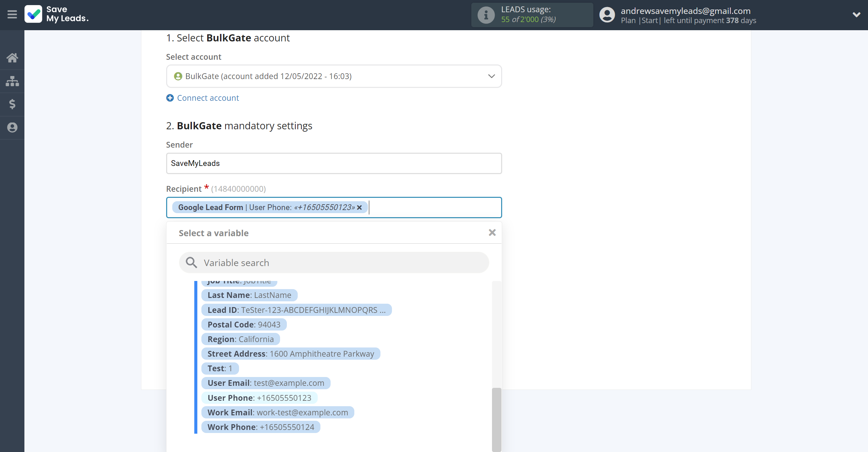
Task: Click the green account status icon
Action: click(178, 76)
